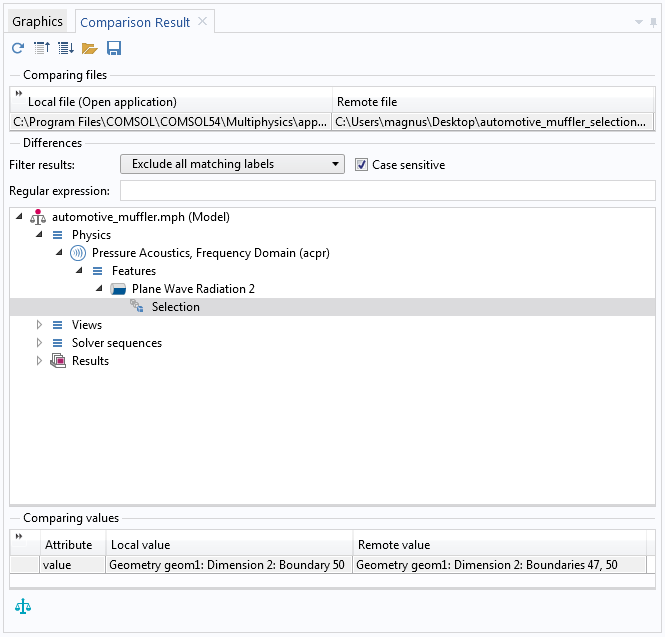Select the Selection tree row
Image resolution: width=665 pixels, height=637 pixels.
point(332,307)
